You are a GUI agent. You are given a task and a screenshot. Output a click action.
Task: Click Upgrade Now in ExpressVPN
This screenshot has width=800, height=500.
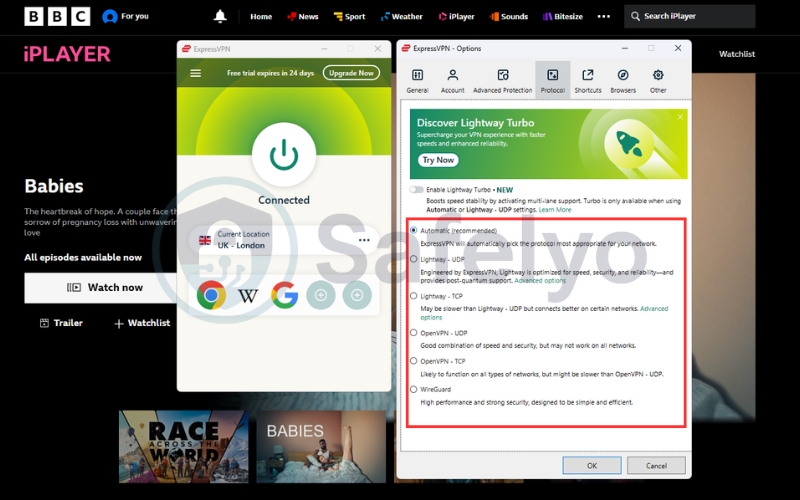pos(351,73)
